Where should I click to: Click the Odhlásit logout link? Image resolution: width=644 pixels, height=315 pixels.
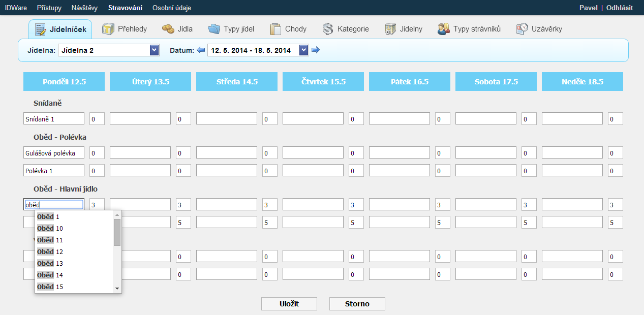tap(619, 8)
